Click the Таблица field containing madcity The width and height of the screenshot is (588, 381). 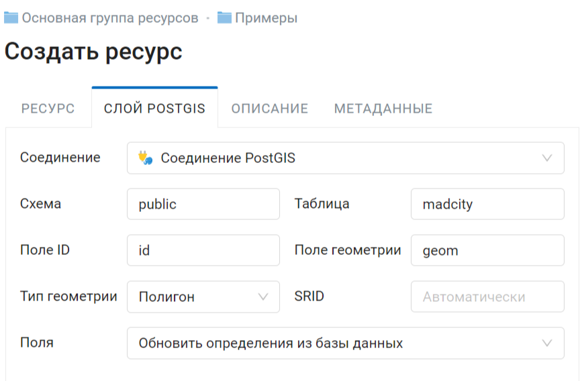pyautogui.click(x=487, y=204)
